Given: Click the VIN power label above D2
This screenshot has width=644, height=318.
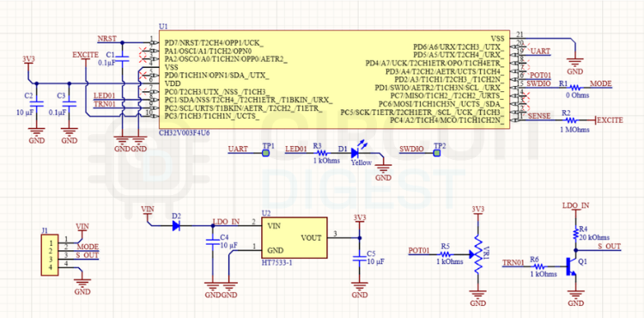Looking at the screenshot, I should [x=148, y=209].
